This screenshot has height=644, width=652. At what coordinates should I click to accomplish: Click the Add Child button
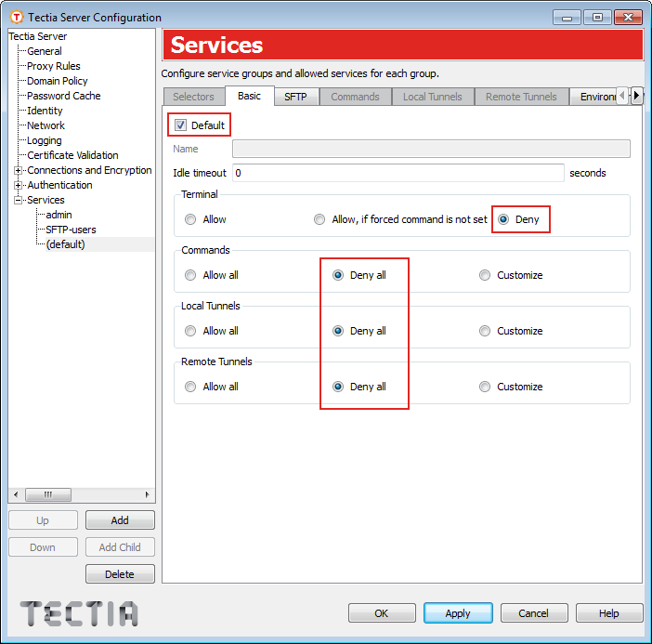click(x=120, y=547)
